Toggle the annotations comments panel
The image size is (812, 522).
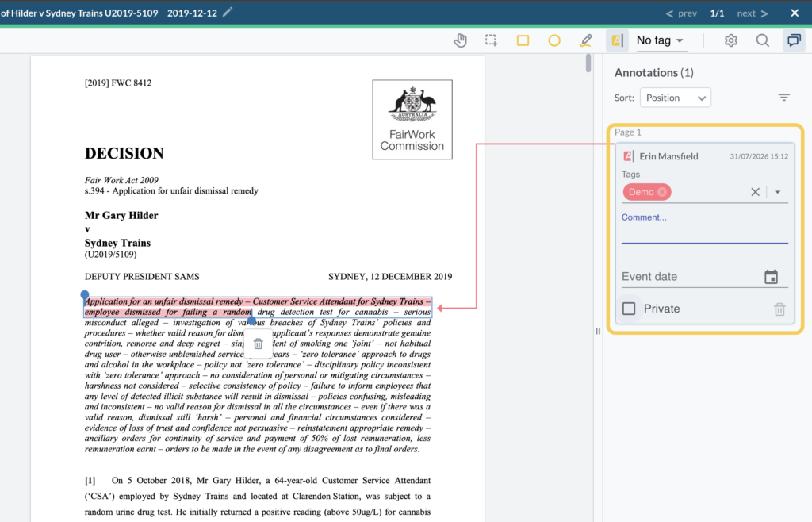(x=793, y=40)
